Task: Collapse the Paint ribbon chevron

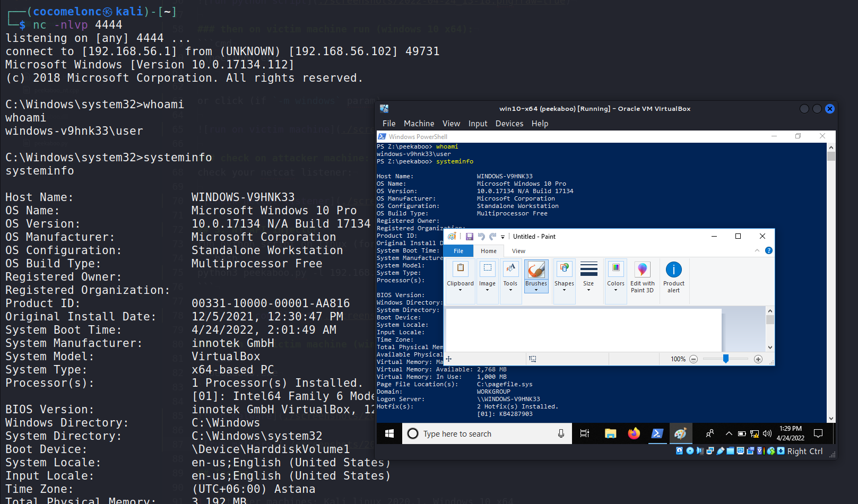Action: [x=757, y=250]
